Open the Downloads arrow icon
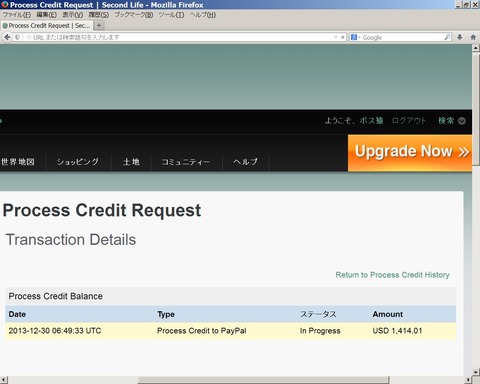 (460, 37)
